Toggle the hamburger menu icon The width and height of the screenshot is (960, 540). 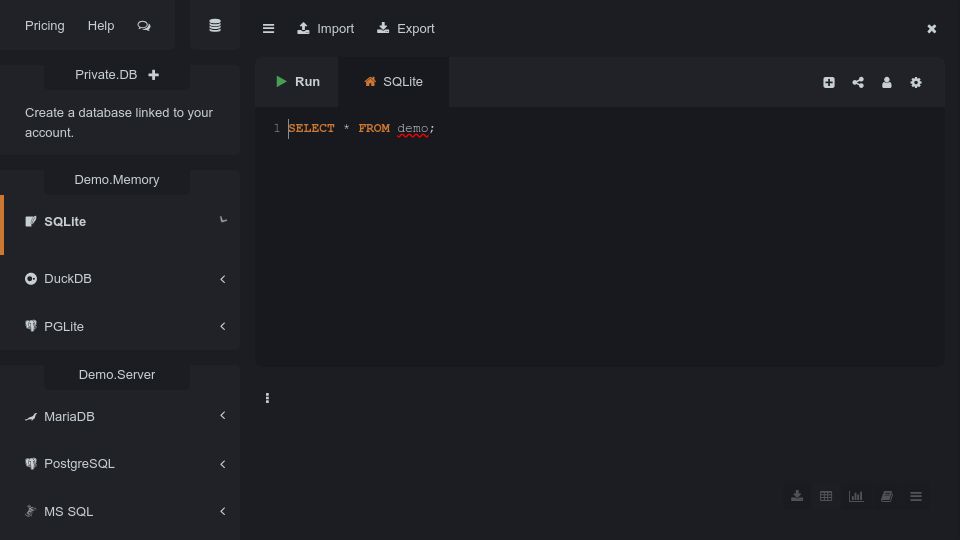268,29
